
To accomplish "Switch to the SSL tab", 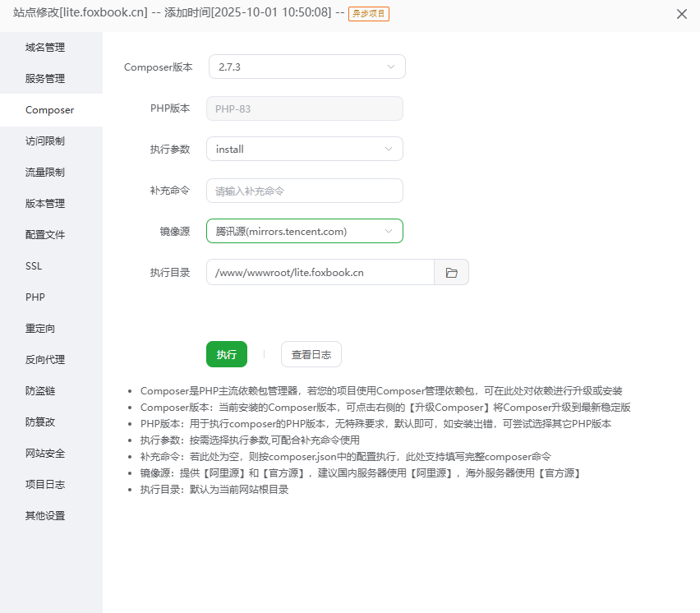I will [x=34, y=266].
